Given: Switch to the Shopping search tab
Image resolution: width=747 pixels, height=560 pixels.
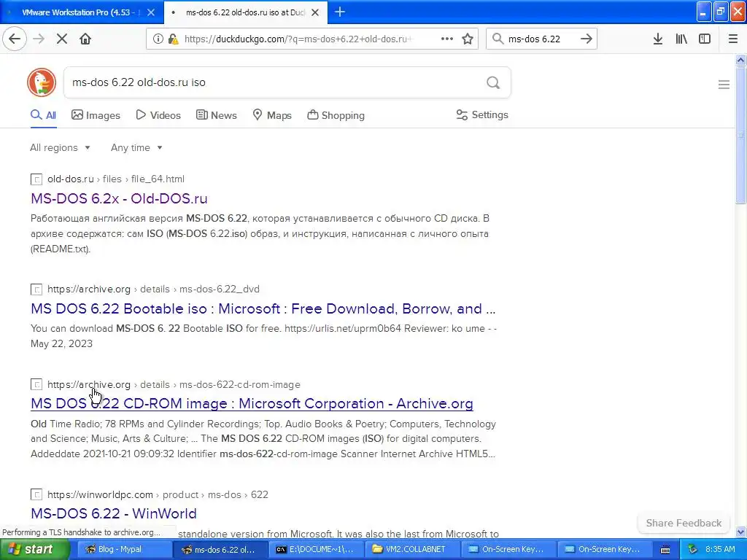Looking at the screenshot, I should point(336,115).
